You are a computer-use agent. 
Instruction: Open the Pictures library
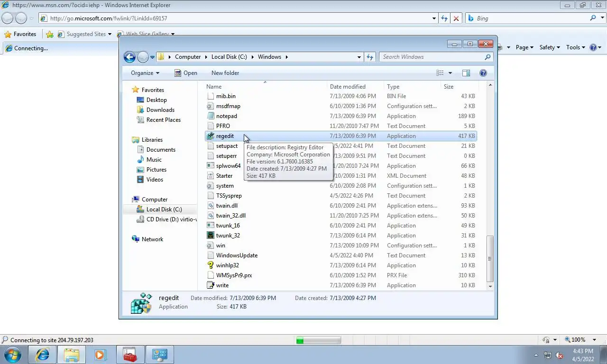click(156, 170)
